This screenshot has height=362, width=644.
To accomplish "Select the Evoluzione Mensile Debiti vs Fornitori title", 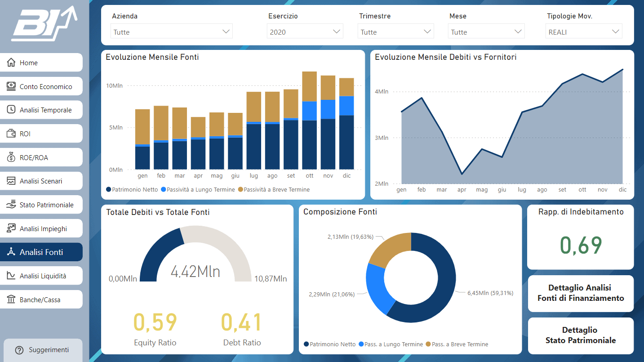I will (x=445, y=57).
